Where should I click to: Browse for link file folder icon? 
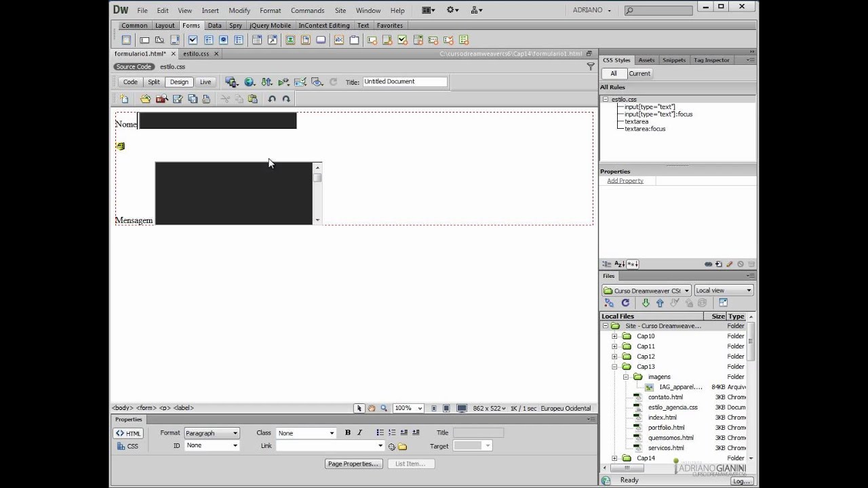tap(402, 447)
